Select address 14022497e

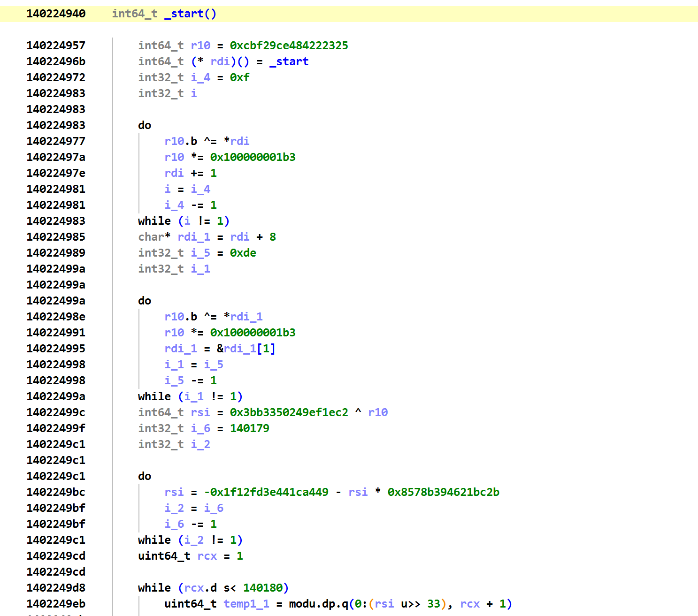[56, 173]
